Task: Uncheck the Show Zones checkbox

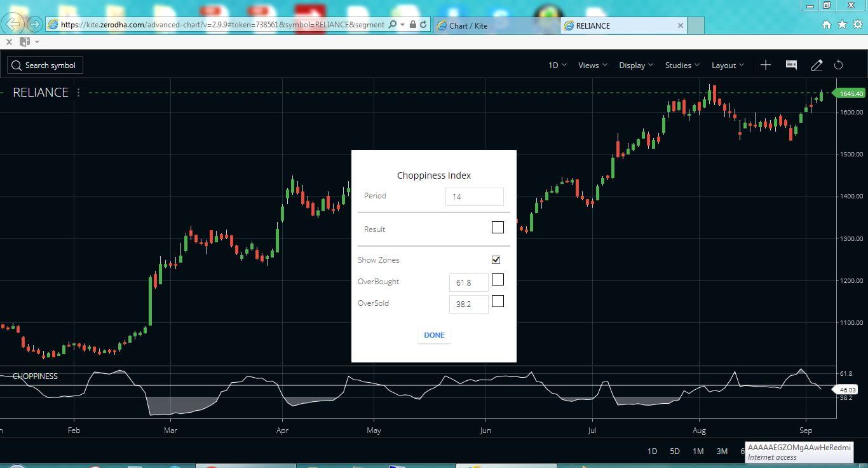Action: [496, 259]
